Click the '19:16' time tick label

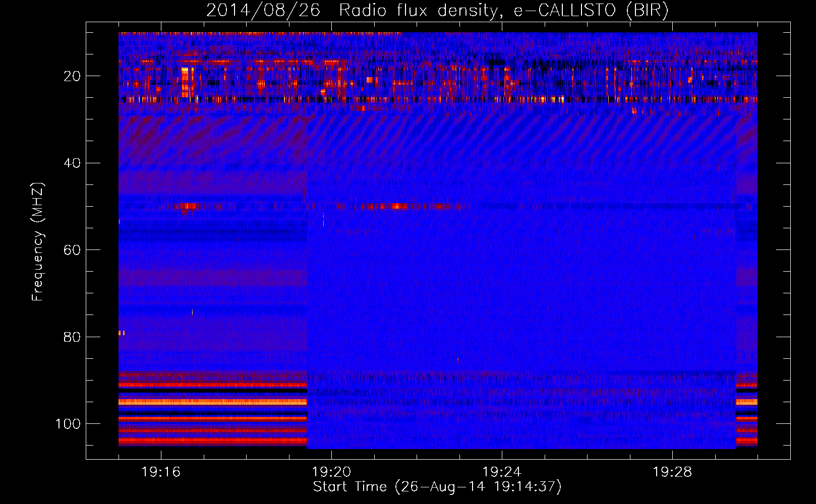coord(161,472)
